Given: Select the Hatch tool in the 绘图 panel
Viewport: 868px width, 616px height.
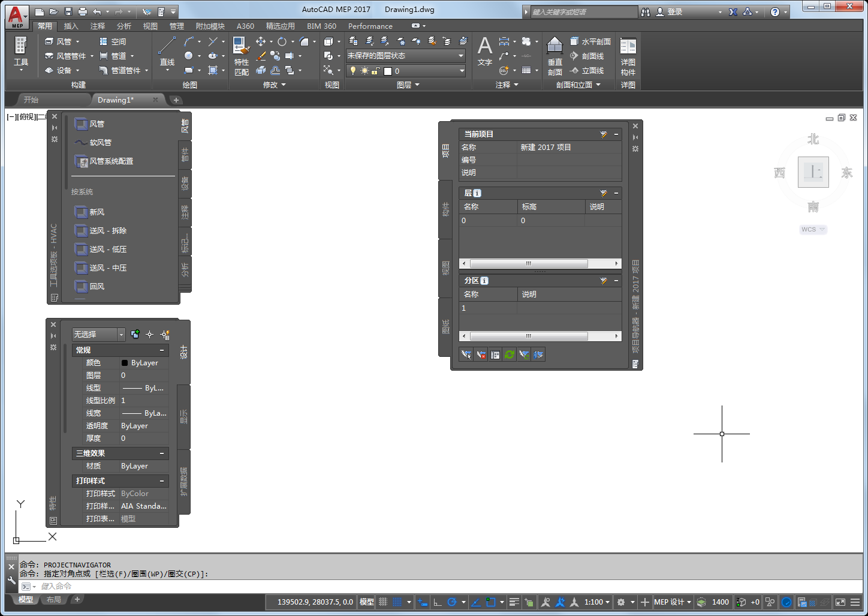Looking at the screenshot, I should [x=213, y=70].
